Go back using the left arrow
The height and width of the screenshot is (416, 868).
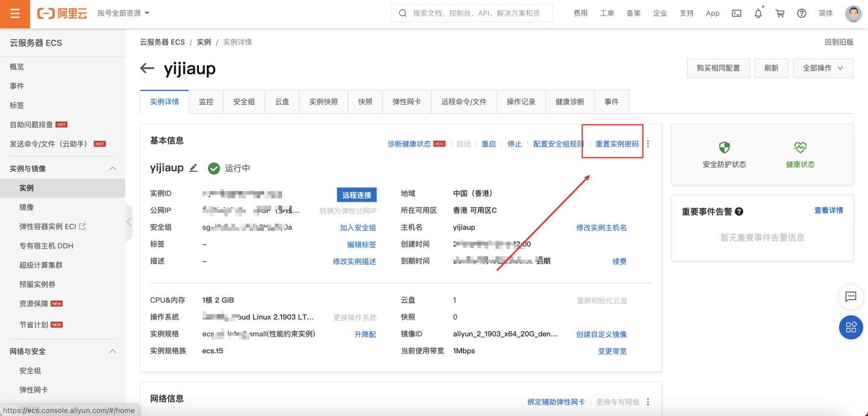[147, 68]
